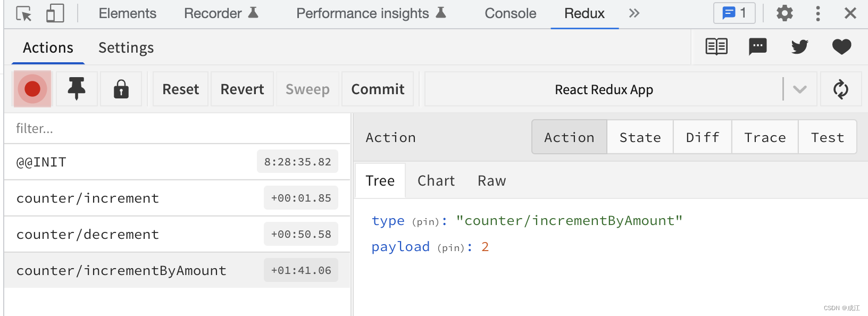This screenshot has width=868, height=316.
Task: Pin the type property
Action: pos(425,222)
